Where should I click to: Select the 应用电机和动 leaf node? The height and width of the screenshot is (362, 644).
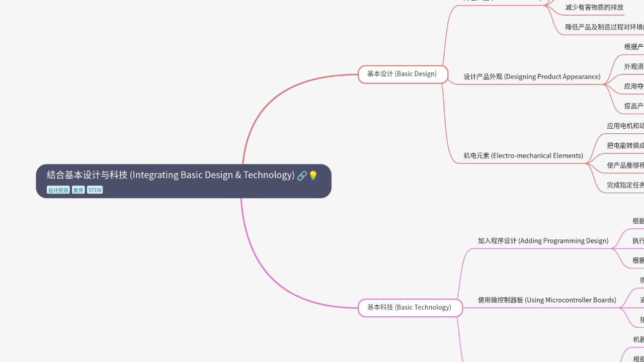pos(625,126)
